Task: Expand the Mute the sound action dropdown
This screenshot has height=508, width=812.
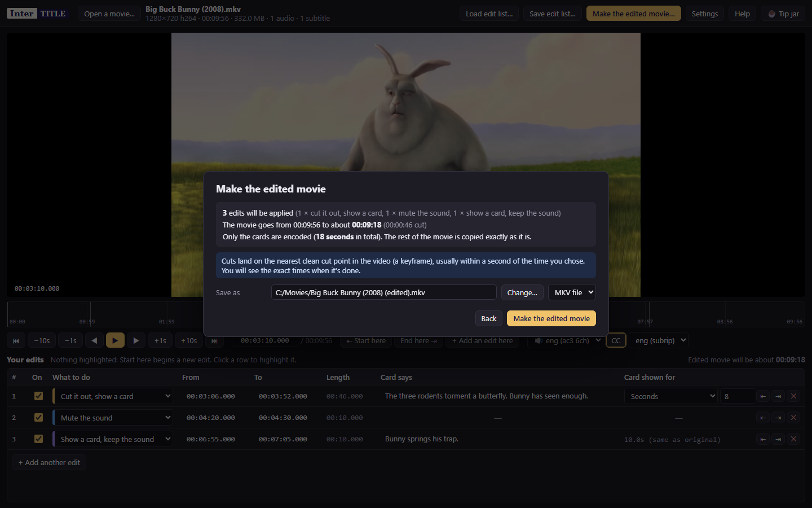Action: 113,418
